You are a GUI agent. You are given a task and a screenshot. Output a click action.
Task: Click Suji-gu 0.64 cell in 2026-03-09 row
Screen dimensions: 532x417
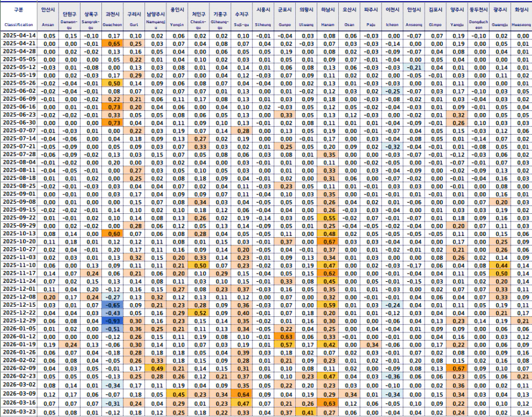pyautogui.click(x=242, y=394)
